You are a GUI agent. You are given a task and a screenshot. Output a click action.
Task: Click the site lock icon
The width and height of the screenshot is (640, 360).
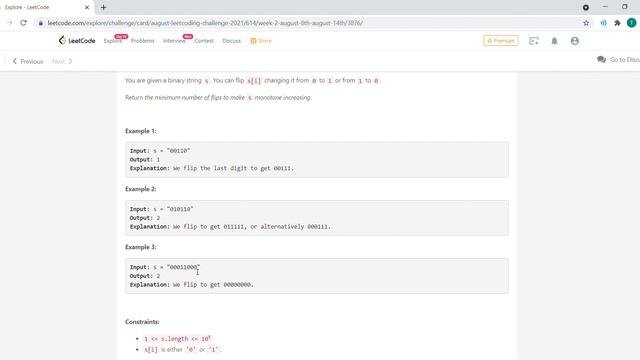40,23
